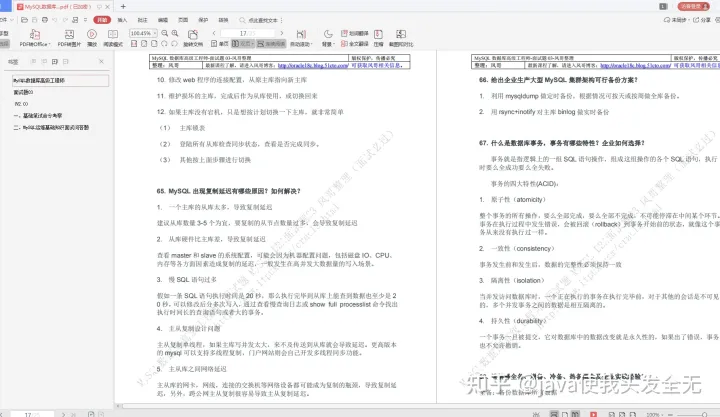720x417 pixels.
Task: Open the Edit ribbon tab
Action: pyautogui.click(x=163, y=20)
